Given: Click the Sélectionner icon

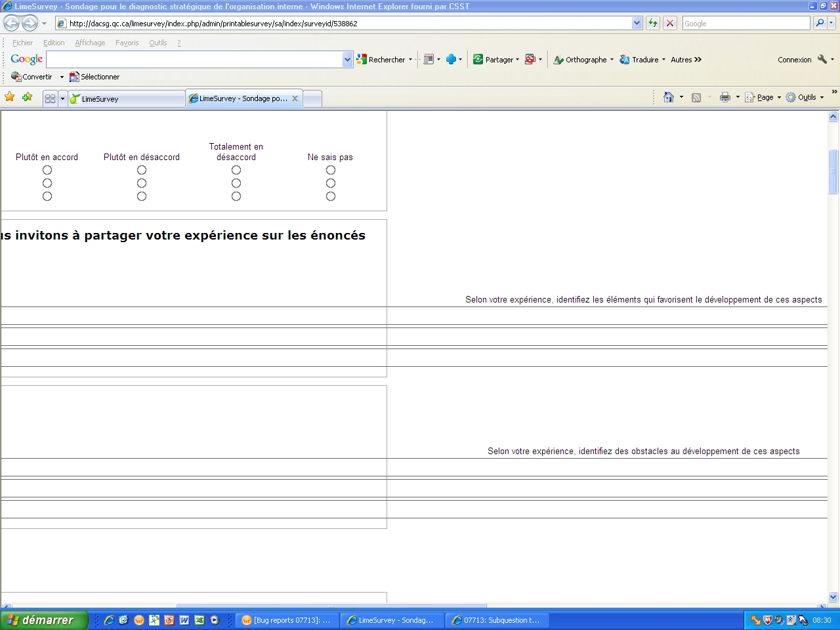Looking at the screenshot, I should click(74, 77).
